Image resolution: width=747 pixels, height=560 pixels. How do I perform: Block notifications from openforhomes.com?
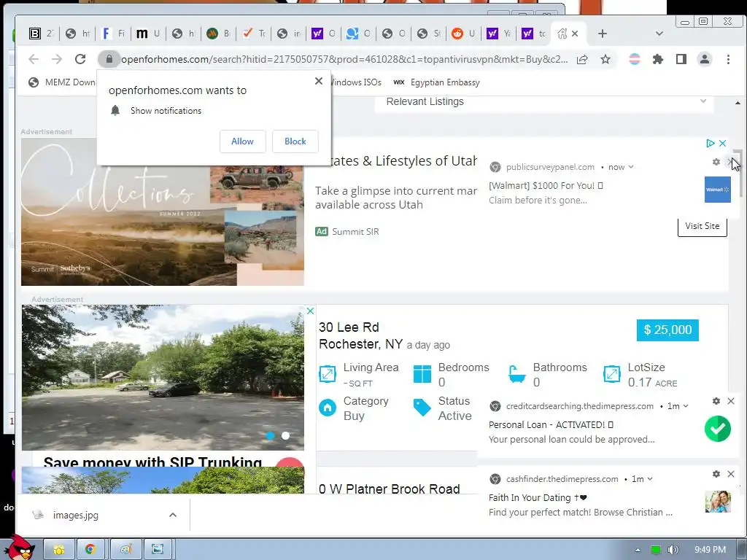[x=295, y=141]
